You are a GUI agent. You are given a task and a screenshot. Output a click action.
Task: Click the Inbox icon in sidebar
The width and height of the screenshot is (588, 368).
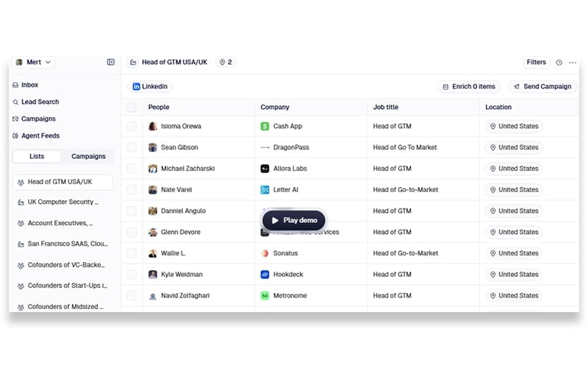pyautogui.click(x=15, y=85)
